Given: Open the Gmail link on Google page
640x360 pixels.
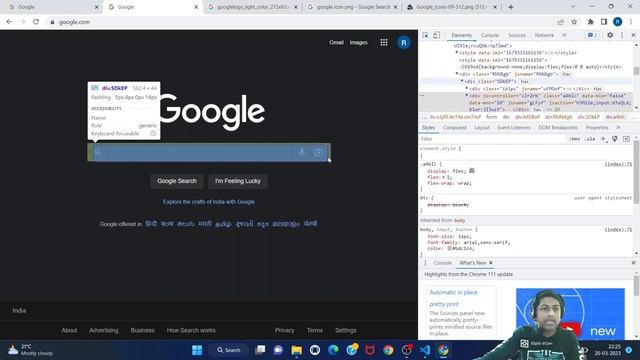Looking at the screenshot, I should (336, 42).
